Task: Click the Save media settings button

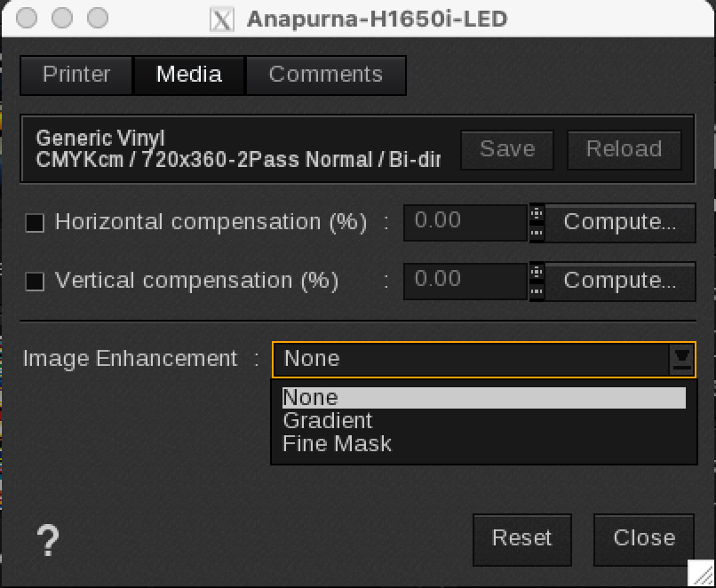Action: coord(506,149)
